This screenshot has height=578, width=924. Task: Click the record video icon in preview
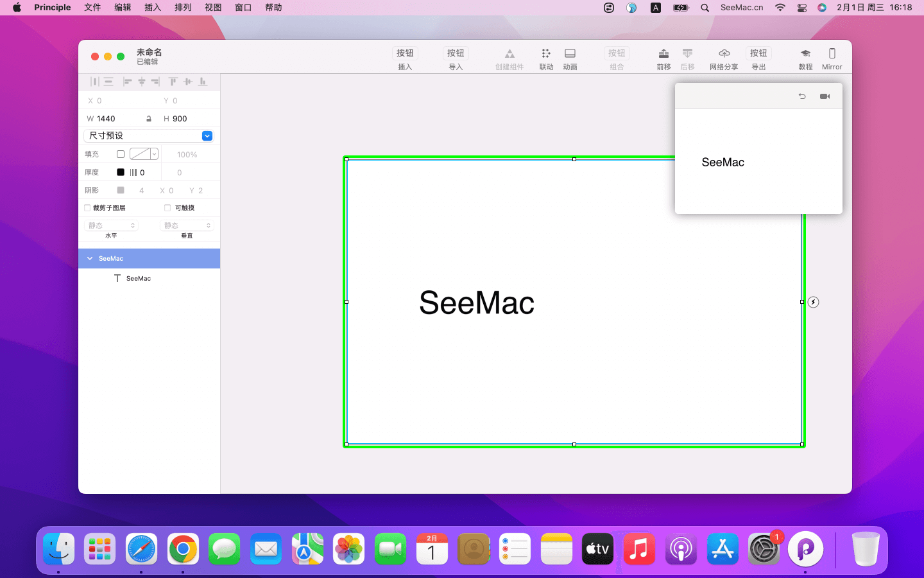(825, 96)
